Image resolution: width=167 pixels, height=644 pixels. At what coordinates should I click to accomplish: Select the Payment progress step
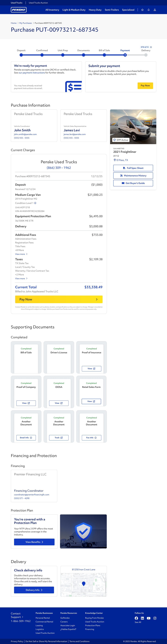click(x=125, y=55)
